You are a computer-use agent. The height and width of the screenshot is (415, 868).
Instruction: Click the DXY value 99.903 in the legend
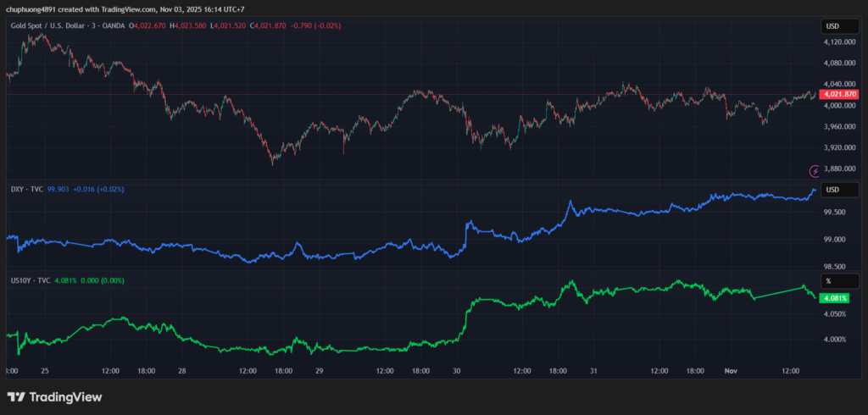59,190
